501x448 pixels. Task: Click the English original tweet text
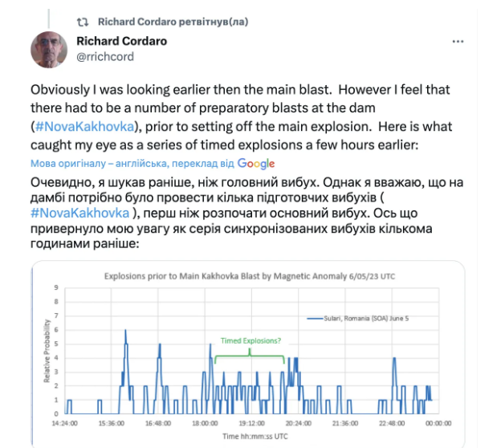pos(241,108)
